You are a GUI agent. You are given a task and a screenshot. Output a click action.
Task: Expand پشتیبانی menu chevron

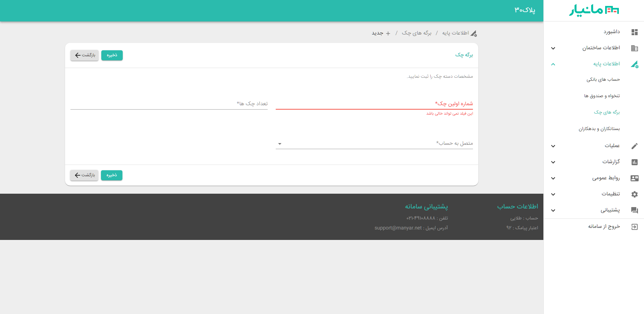tap(553, 210)
